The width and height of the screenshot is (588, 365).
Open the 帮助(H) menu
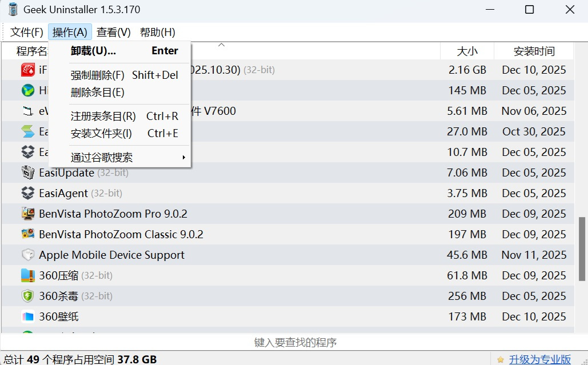click(157, 31)
